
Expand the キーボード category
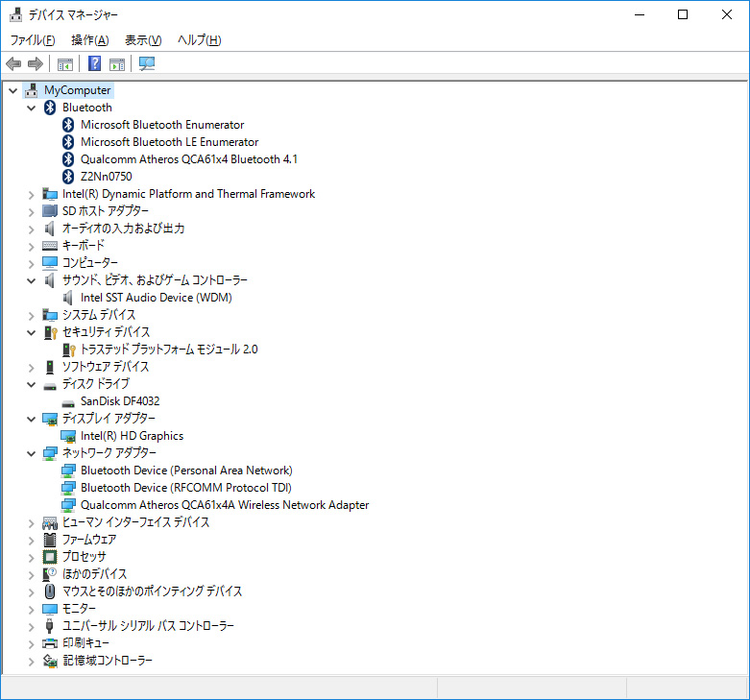[32, 246]
